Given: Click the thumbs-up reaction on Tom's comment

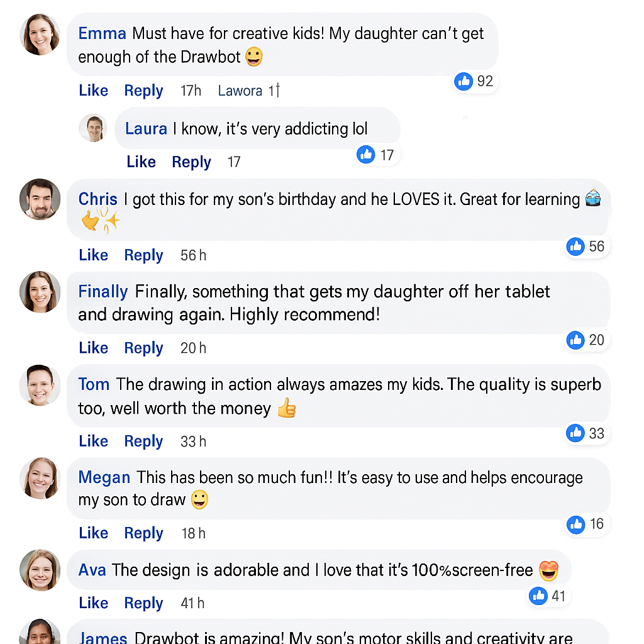Looking at the screenshot, I should coord(575,433).
